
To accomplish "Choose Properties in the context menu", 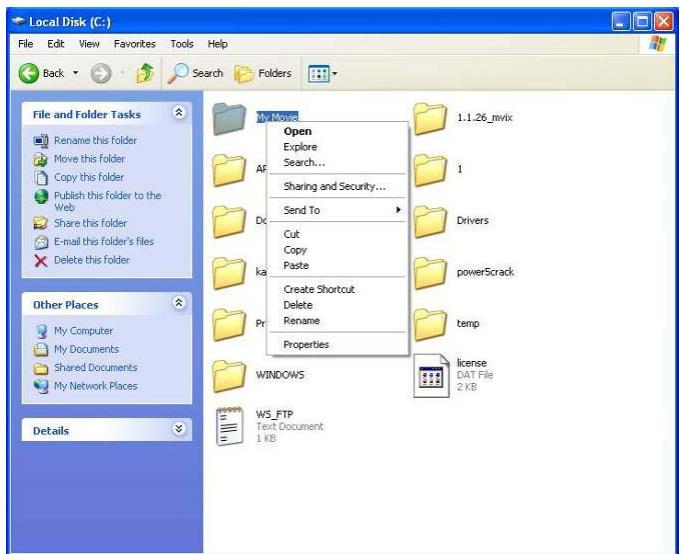I will 338,345.
